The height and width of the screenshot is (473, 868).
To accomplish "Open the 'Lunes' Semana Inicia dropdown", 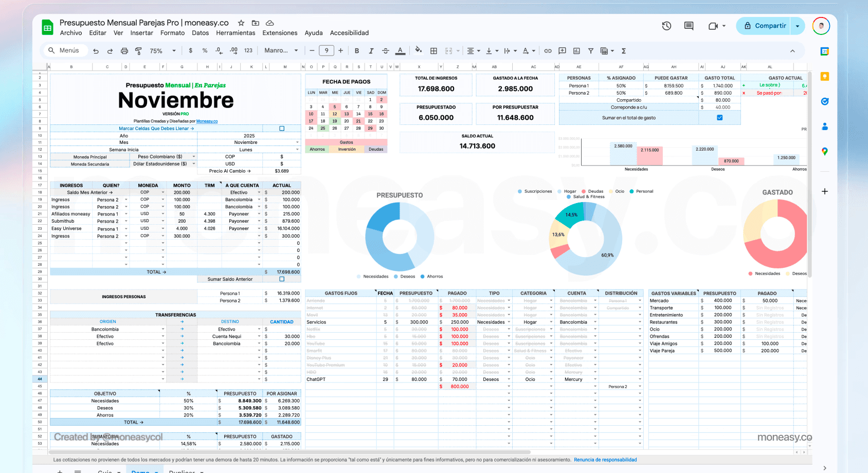I will [x=297, y=150].
